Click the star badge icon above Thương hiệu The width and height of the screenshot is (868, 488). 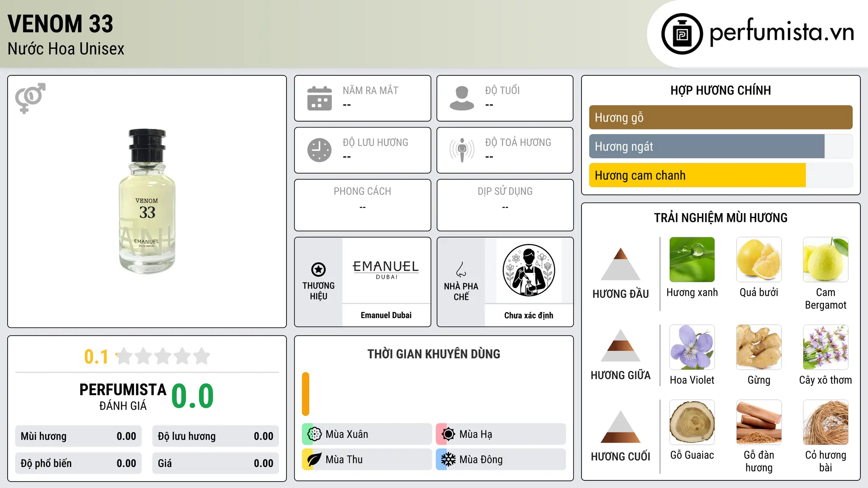point(318,269)
